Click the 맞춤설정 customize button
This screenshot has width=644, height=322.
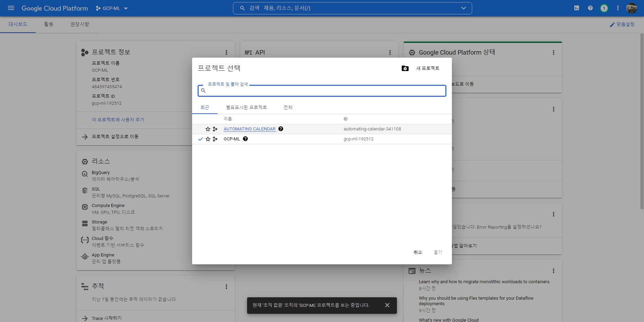622,24
